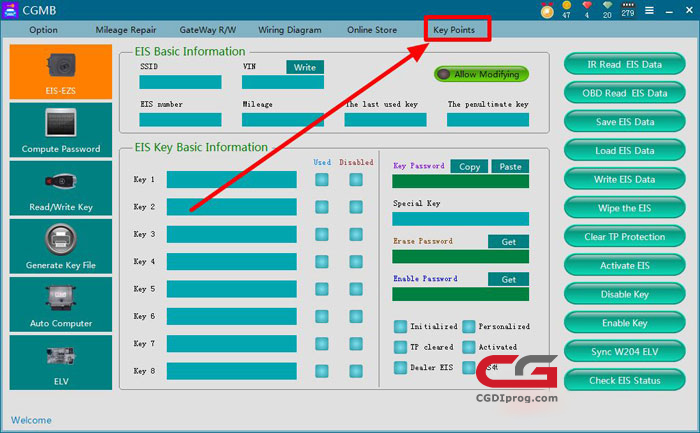Screen dimensions: 700x433
Task: Open the Key Points menu
Action: [454, 30]
